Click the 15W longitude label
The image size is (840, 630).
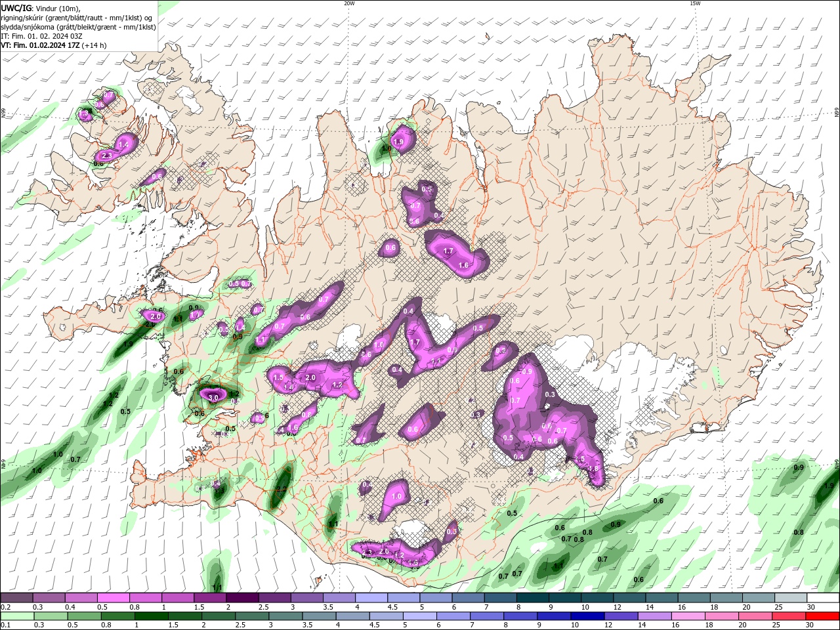click(x=694, y=3)
